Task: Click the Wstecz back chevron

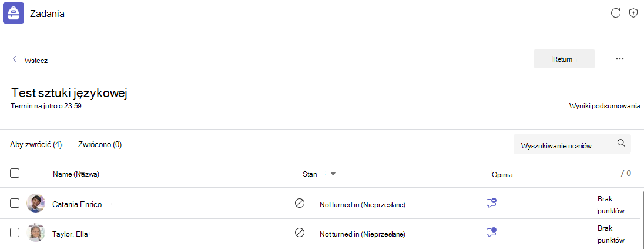Action: tap(15, 59)
